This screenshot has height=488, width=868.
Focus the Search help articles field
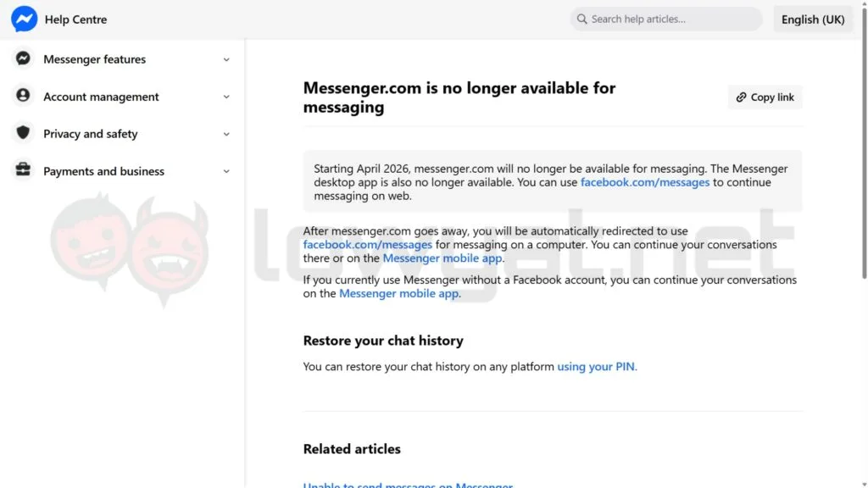pos(666,19)
